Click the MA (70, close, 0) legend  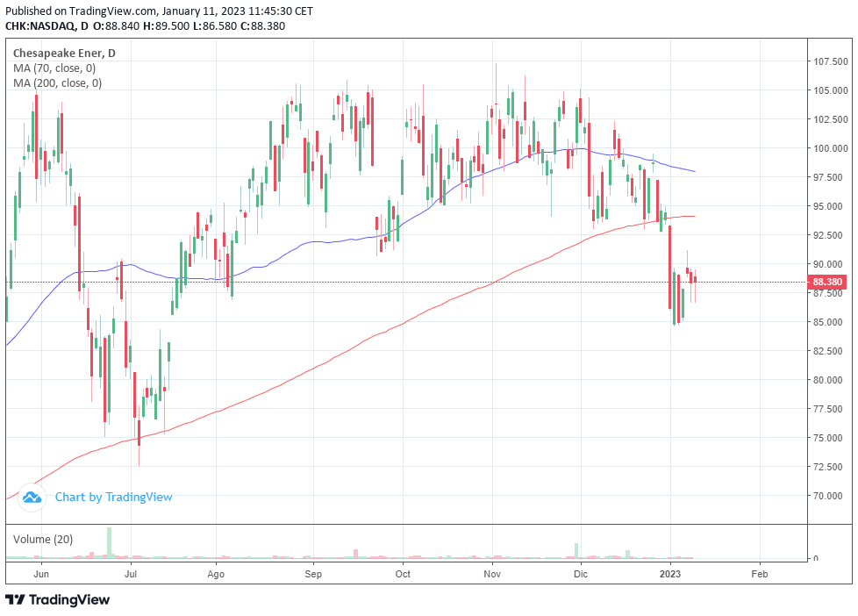(x=54, y=68)
